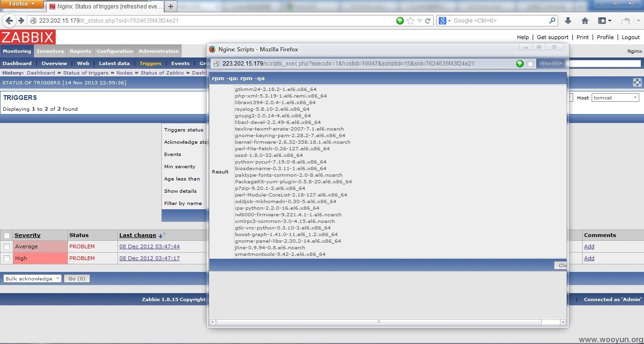The width and height of the screenshot is (644, 344).
Task: Open the Administration main menu tab
Action: pyautogui.click(x=159, y=51)
